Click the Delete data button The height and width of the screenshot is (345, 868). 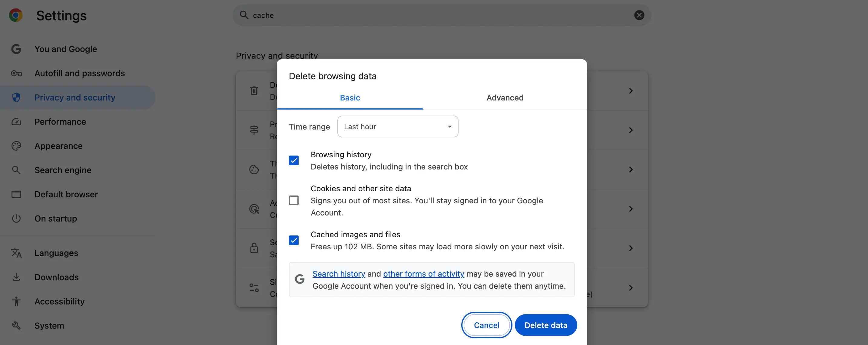click(x=546, y=325)
